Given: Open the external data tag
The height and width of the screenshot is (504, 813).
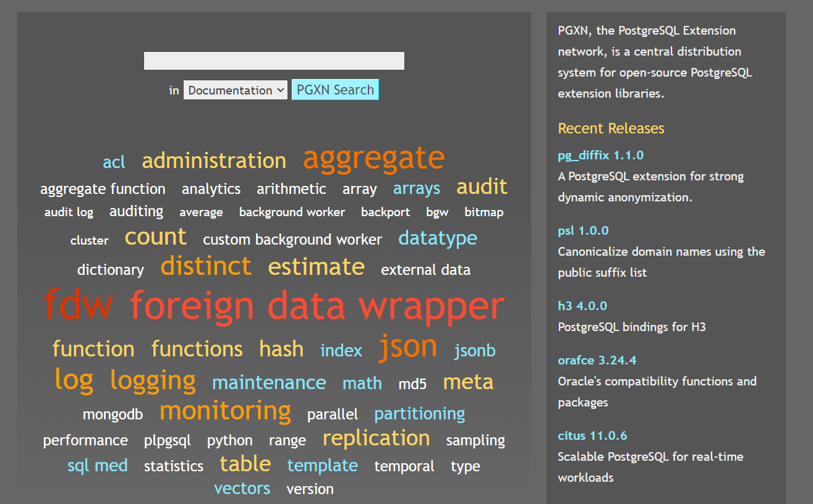Looking at the screenshot, I should [x=425, y=270].
